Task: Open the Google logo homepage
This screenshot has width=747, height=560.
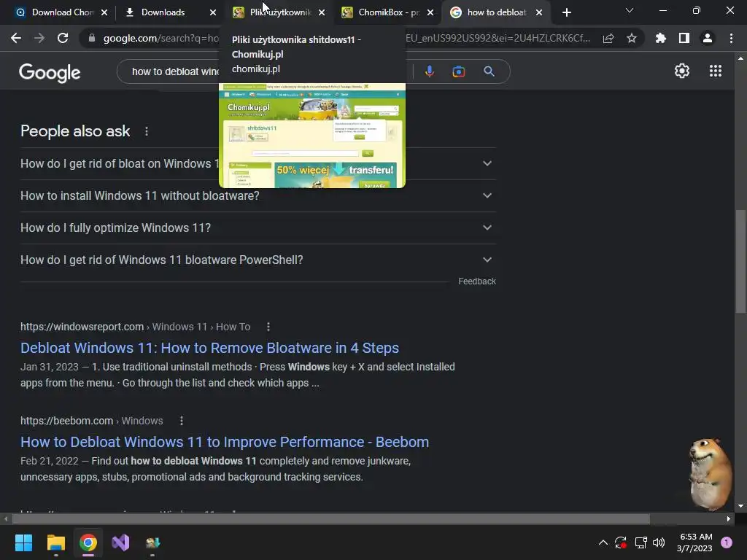Action: (50, 72)
